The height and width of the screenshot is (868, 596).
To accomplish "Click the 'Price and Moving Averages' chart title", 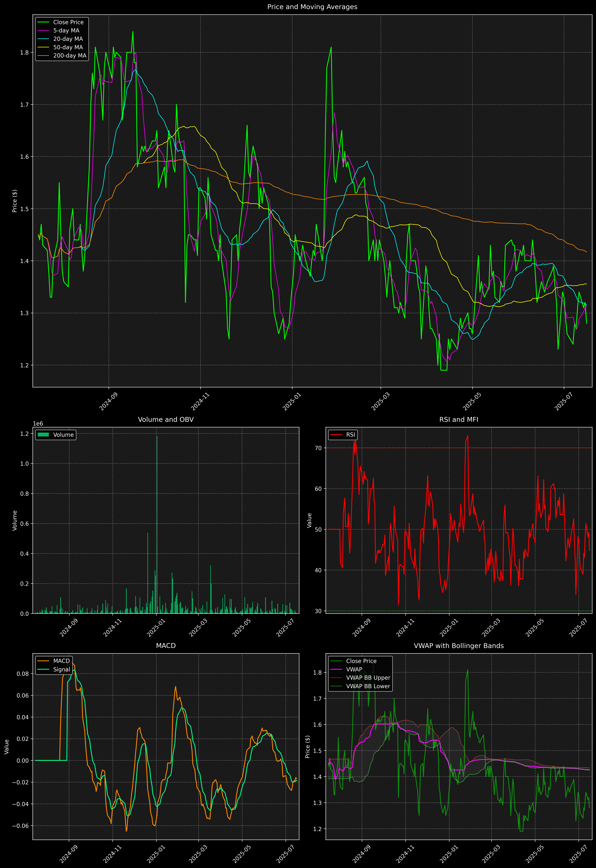I will tap(312, 7).
